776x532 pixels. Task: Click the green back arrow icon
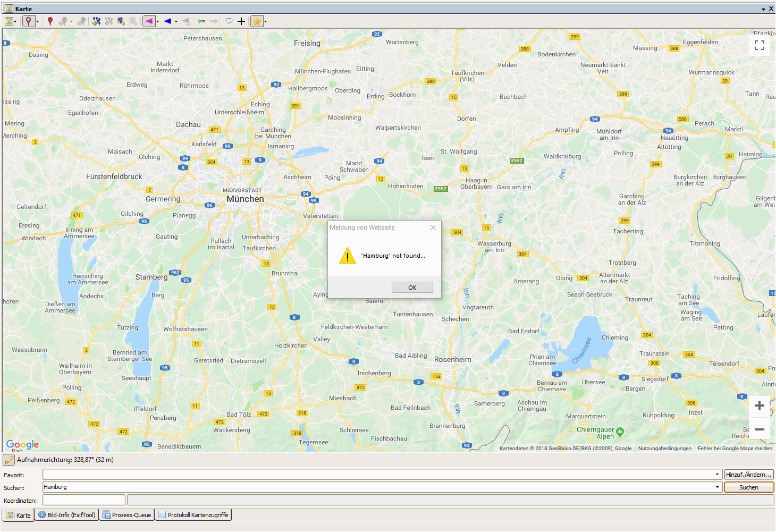pyautogui.click(x=201, y=21)
